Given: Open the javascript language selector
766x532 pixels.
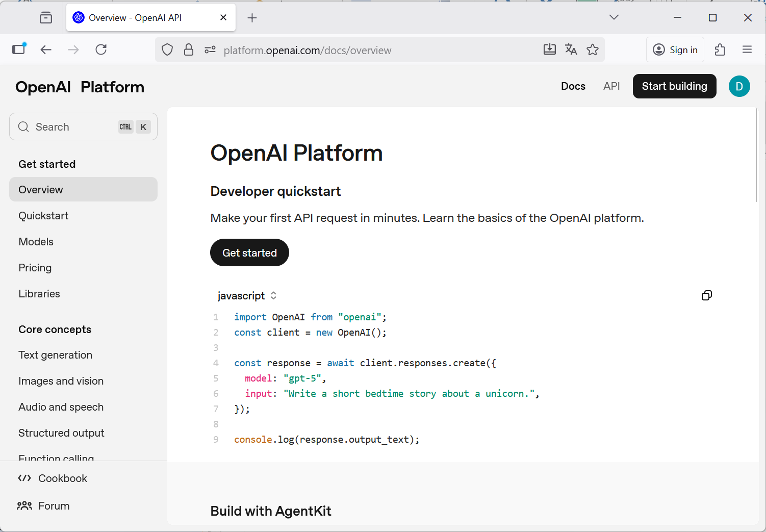Looking at the screenshot, I should coord(247,296).
